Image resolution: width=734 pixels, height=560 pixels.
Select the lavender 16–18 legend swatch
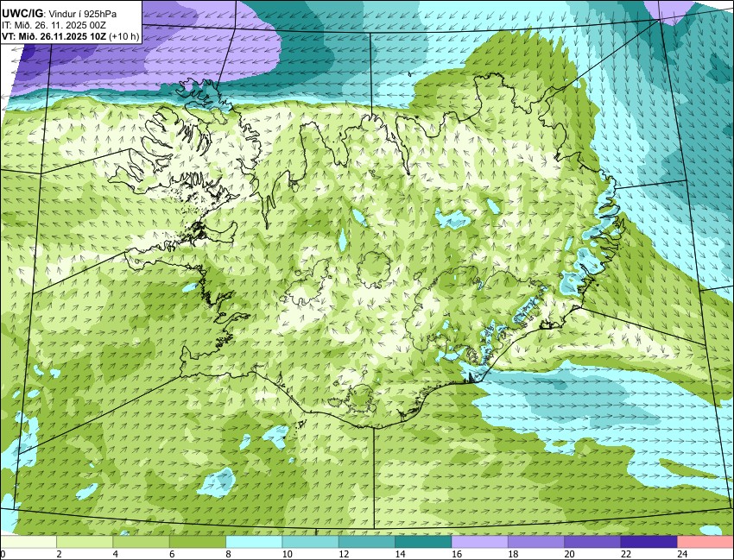point(480,542)
